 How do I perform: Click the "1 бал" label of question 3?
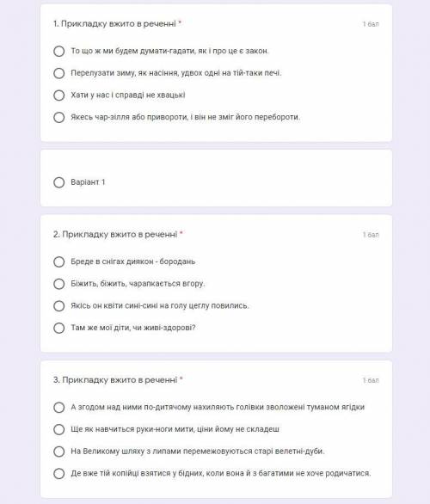[371, 380]
